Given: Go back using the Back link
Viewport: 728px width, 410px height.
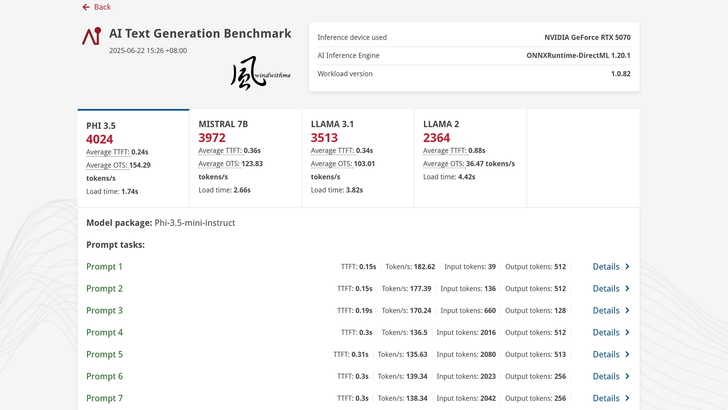Looking at the screenshot, I should pos(102,7).
